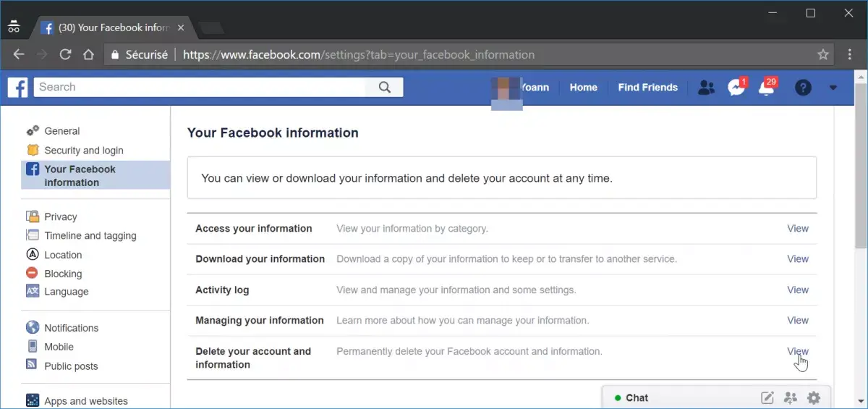The height and width of the screenshot is (409, 868).
Task: Expand the account menu dropdown arrow
Action: tap(833, 88)
